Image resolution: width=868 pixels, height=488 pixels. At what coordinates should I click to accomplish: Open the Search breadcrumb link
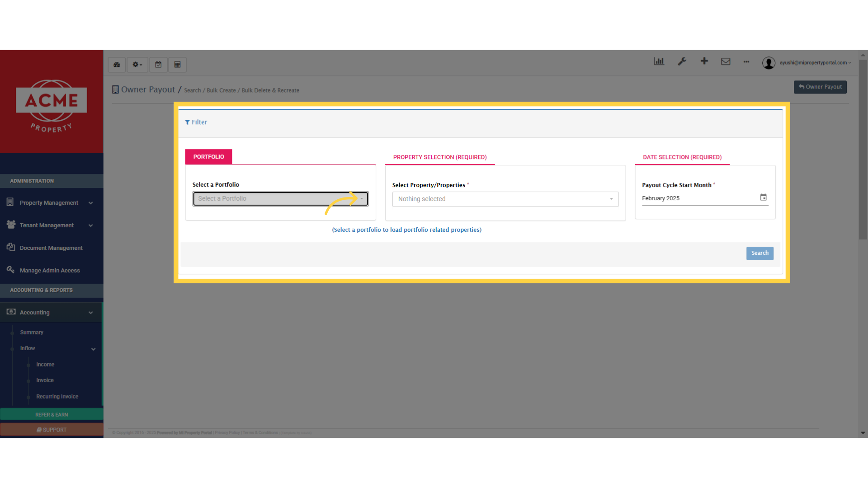pyautogui.click(x=192, y=90)
